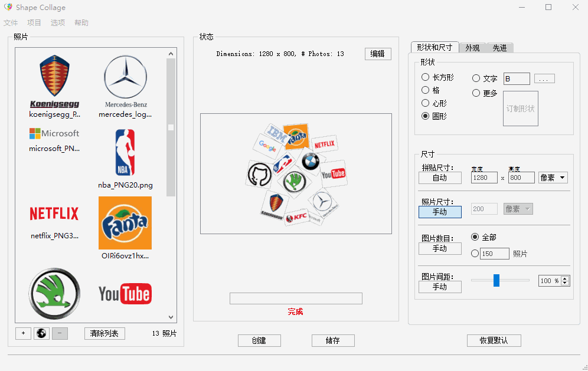
Task: Click the 恢复默认 button
Action: point(494,340)
